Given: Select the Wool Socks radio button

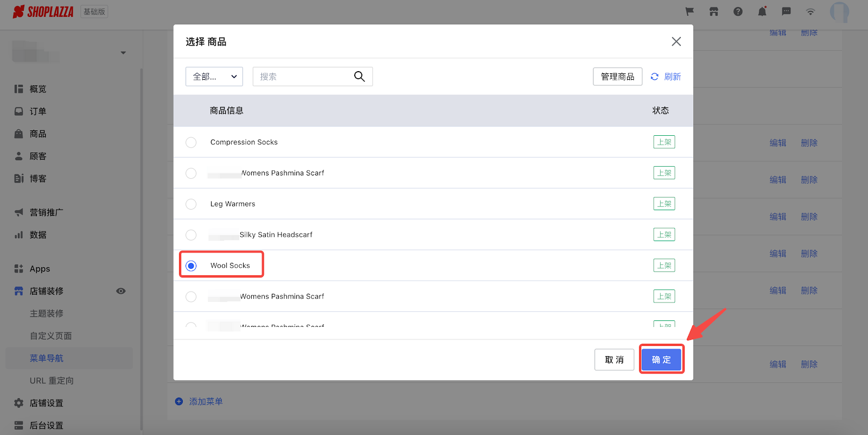Looking at the screenshot, I should pos(191,266).
